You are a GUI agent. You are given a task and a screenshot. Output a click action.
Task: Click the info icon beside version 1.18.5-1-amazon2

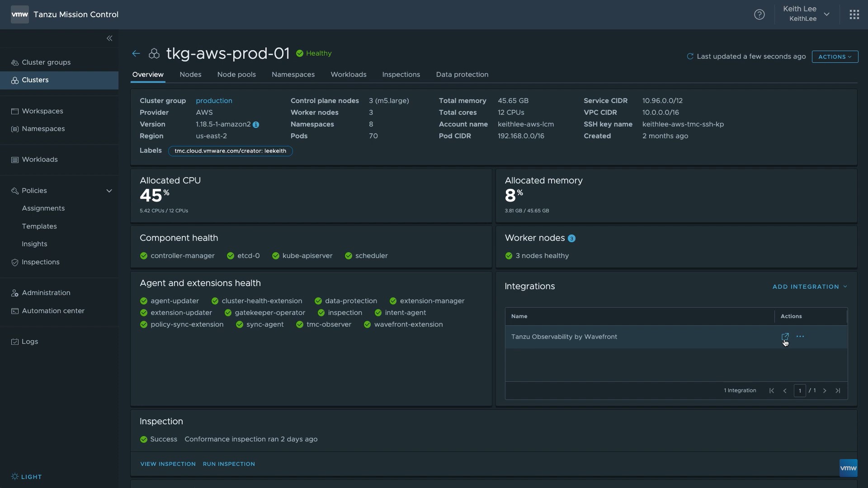point(256,125)
